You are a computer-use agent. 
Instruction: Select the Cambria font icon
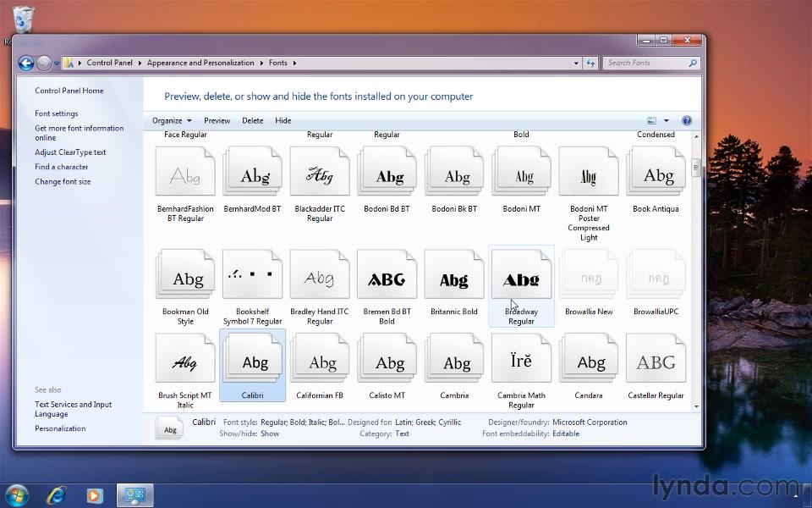(x=454, y=358)
